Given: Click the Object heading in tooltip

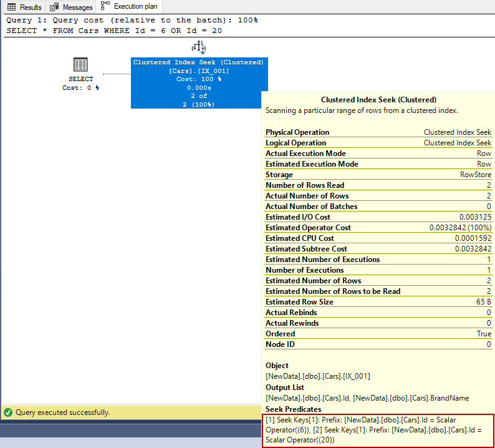Looking at the screenshot, I should click(x=277, y=366).
